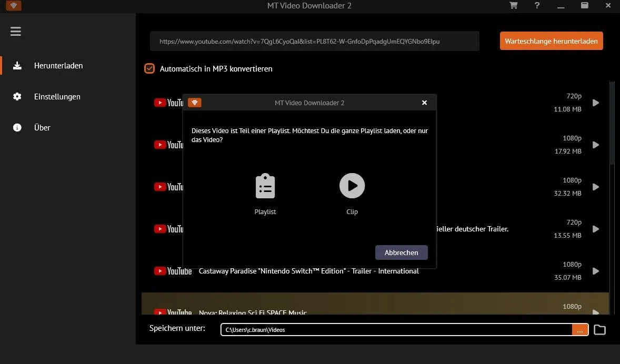Choose the Clip play icon

coord(352,186)
